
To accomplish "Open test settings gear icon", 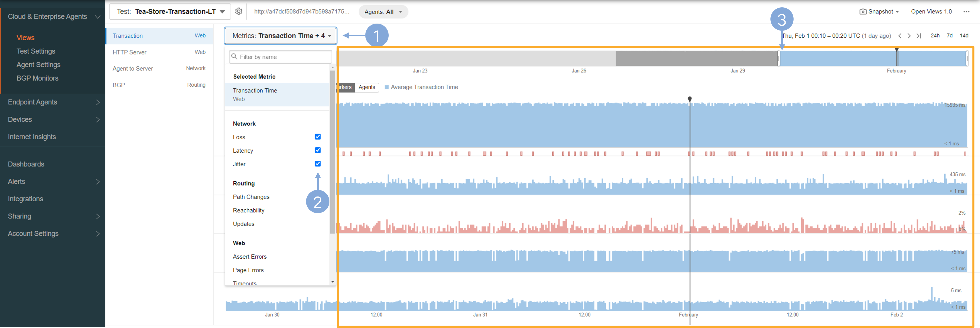I will [x=239, y=11].
